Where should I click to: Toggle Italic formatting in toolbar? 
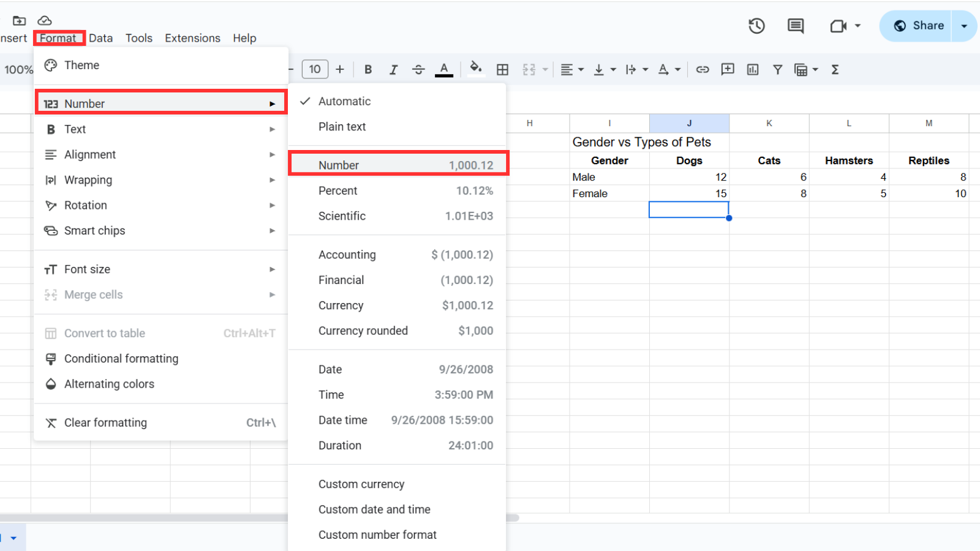pos(393,70)
